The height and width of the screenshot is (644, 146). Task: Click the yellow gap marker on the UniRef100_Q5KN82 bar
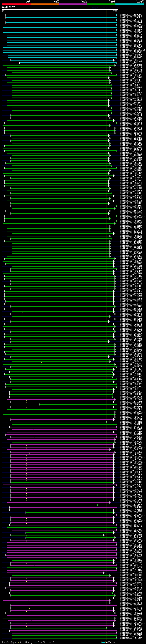click(x=23, y=312)
